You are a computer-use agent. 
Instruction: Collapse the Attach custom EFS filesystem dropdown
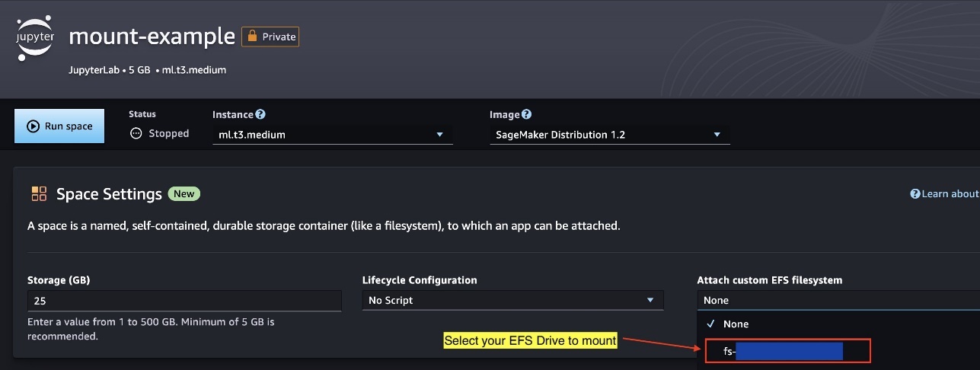click(x=838, y=300)
